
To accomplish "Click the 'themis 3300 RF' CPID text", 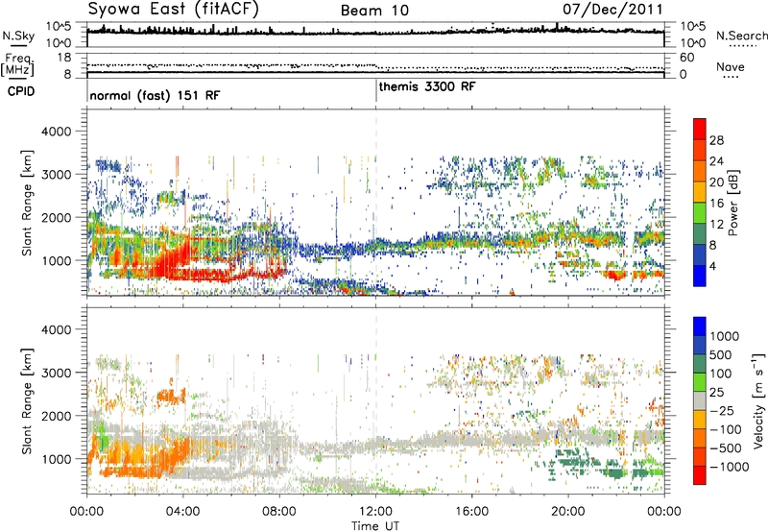I will (x=427, y=86).
